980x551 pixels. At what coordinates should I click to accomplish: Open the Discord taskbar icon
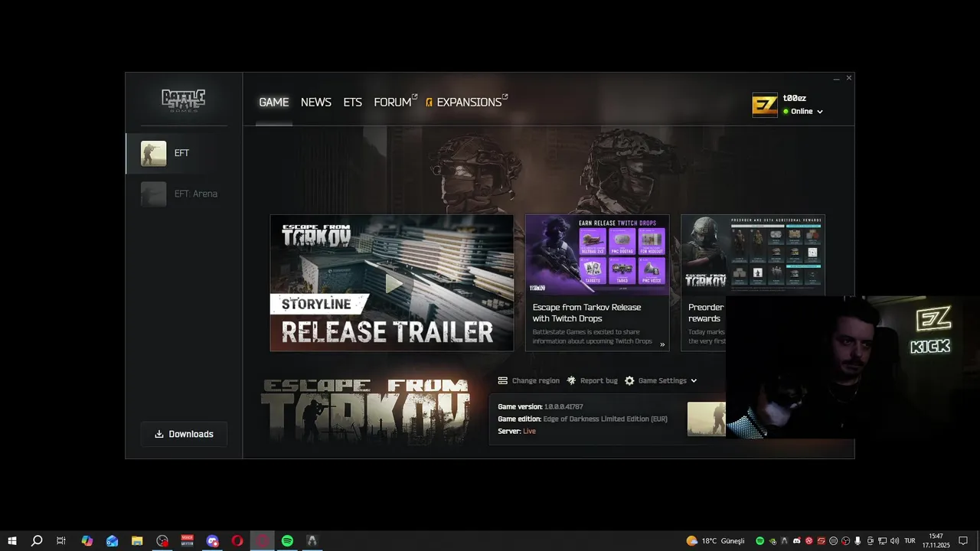[213, 541]
